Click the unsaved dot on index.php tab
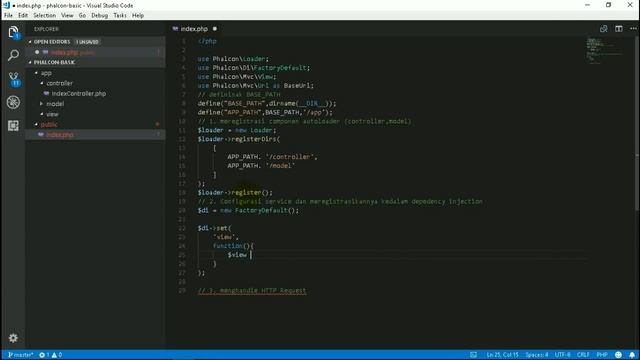This screenshot has height=360, width=640. click(215, 29)
